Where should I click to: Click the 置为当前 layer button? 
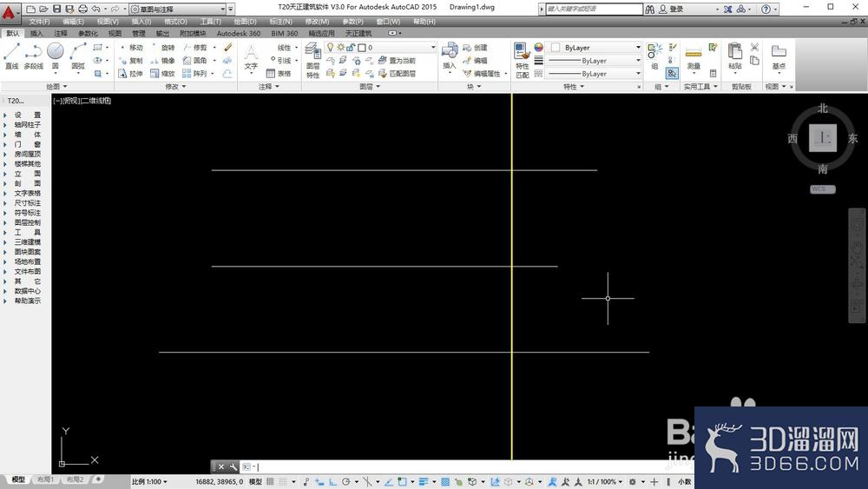[397, 60]
